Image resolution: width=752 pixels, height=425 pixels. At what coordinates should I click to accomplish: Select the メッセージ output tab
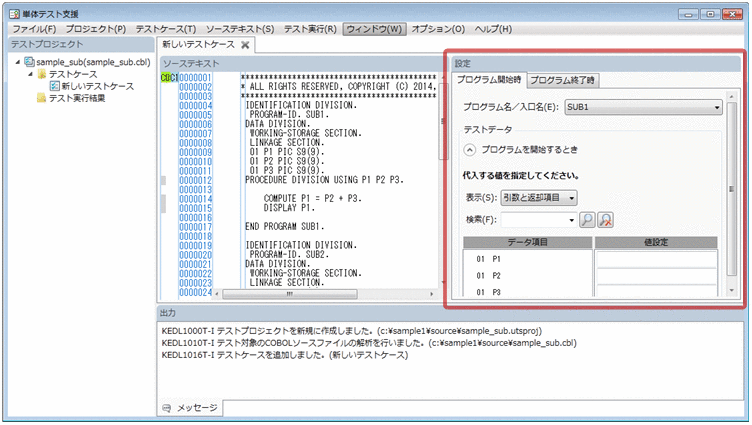click(191, 408)
